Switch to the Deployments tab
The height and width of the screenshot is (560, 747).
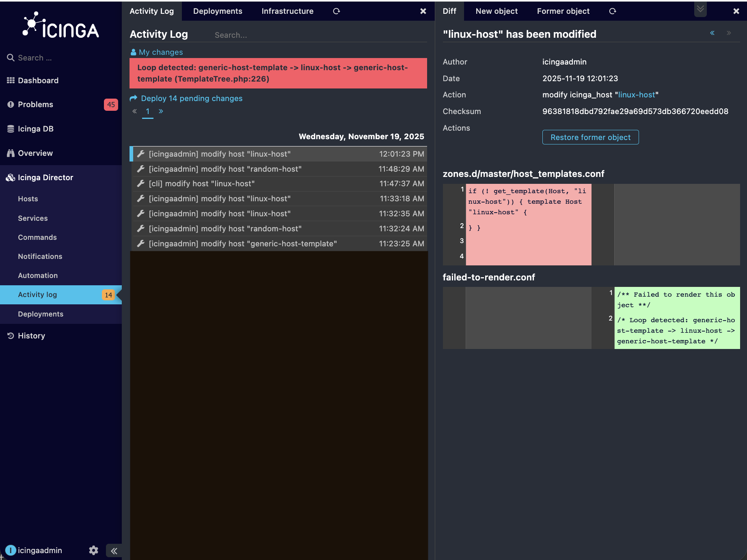pos(218,11)
